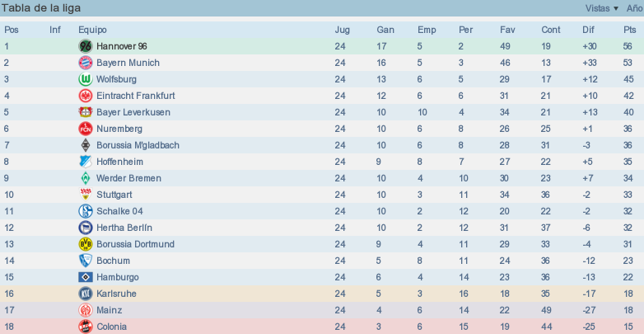Viewport: 644px width, 334px height.
Task: Click the Werder Bremen crest icon
Action: [x=86, y=178]
